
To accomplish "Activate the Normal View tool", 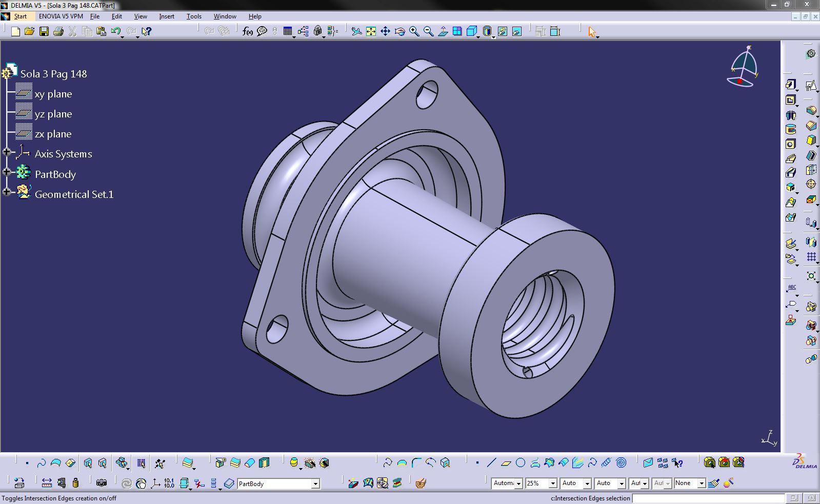I will (443, 32).
